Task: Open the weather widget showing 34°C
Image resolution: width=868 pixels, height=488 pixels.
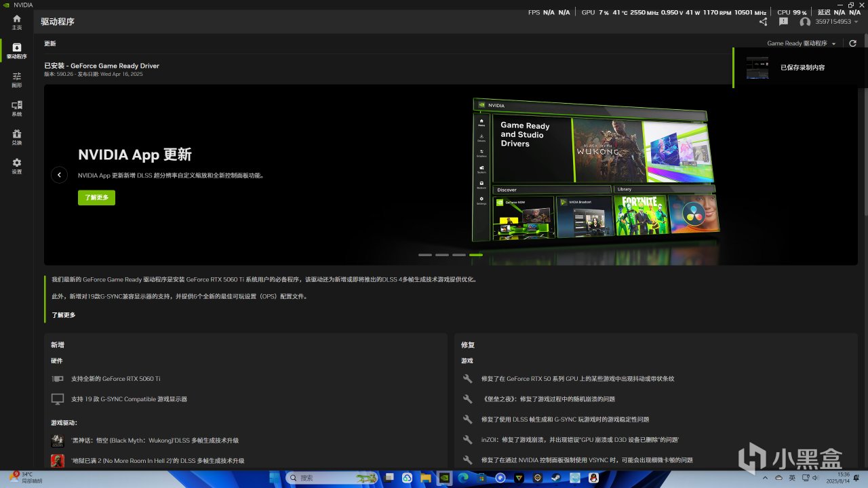Action: pos(26,478)
